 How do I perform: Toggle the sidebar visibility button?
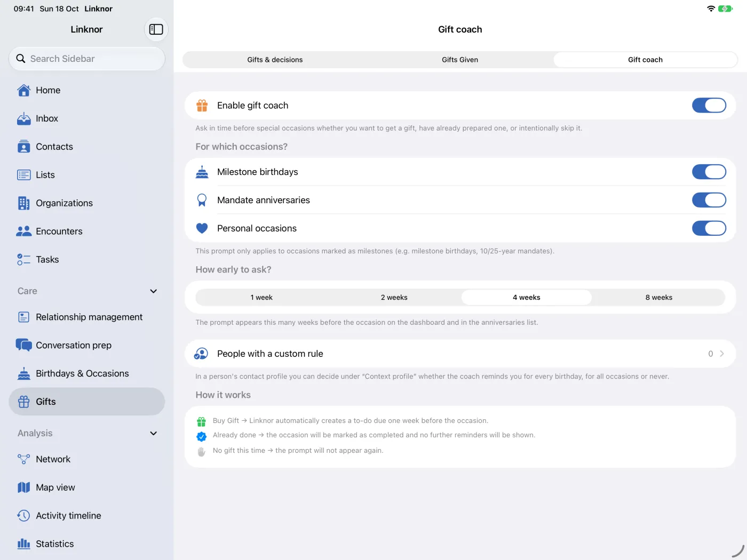tap(156, 29)
